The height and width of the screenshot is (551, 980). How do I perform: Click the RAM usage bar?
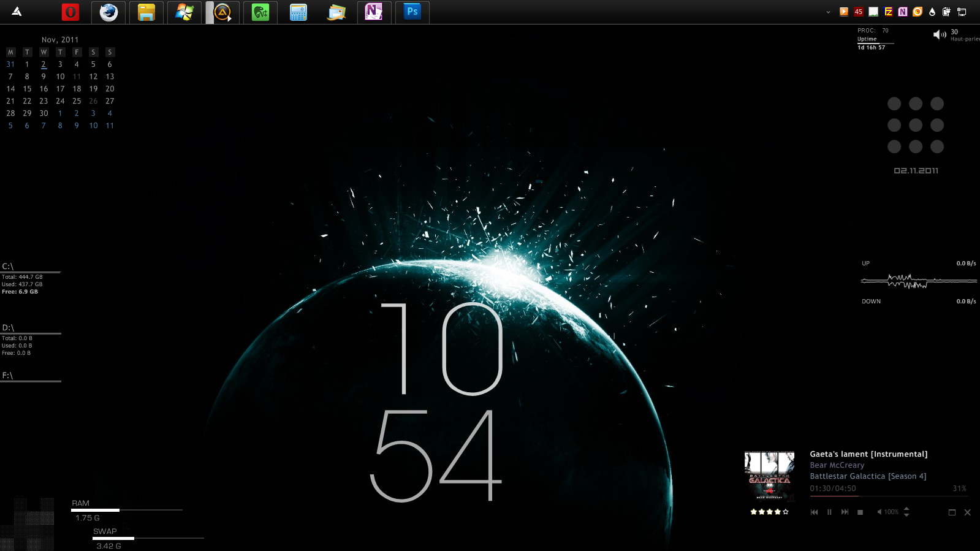[127, 510]
